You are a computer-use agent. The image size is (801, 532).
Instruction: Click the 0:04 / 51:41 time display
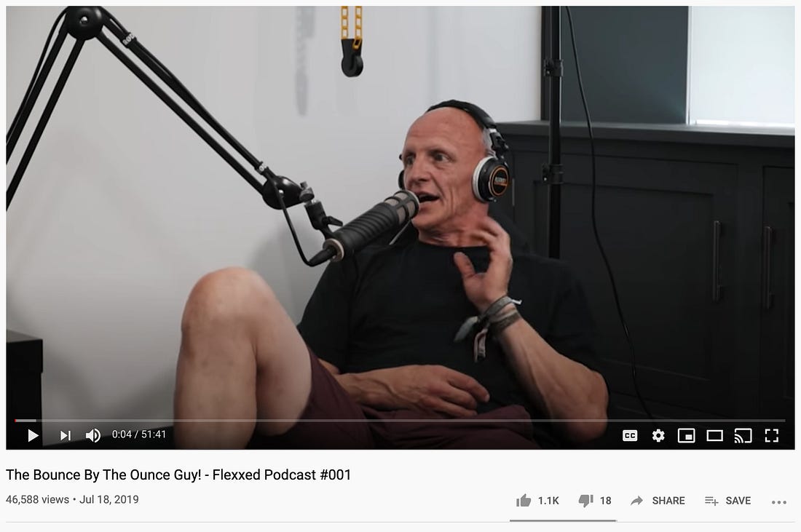(x=139, y=434)
